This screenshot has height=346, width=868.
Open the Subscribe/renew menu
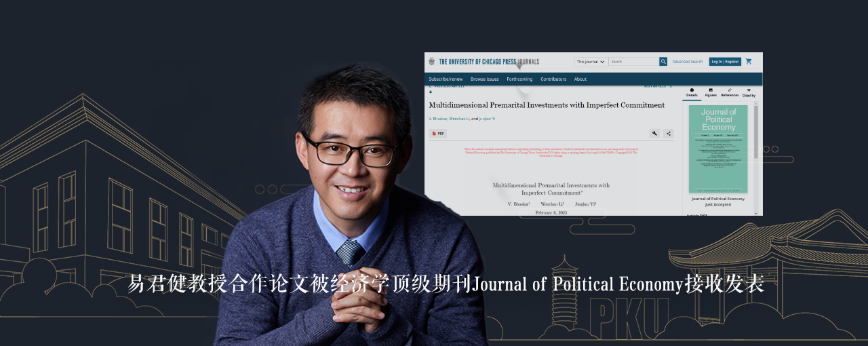coord(446,79)
